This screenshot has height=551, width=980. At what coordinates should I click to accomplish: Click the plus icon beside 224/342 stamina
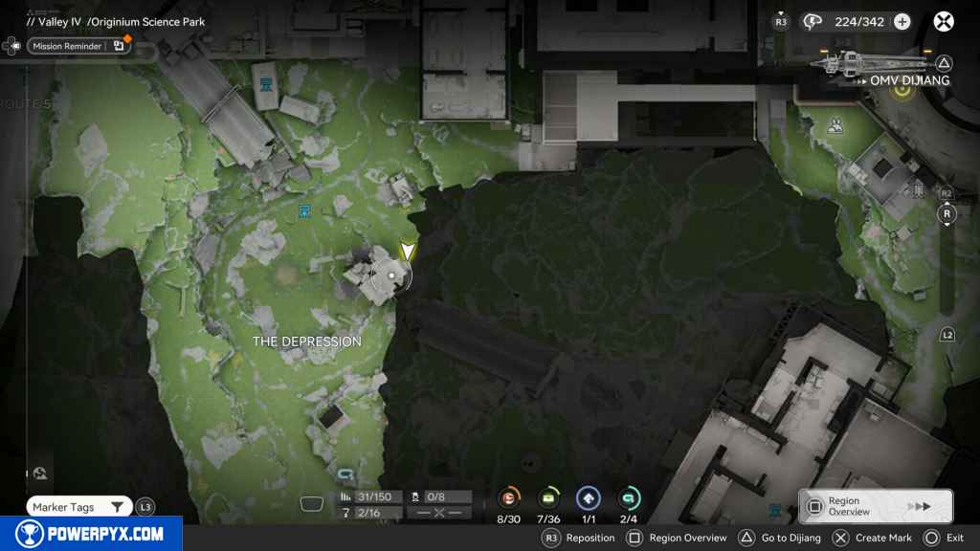pos(902,22)
